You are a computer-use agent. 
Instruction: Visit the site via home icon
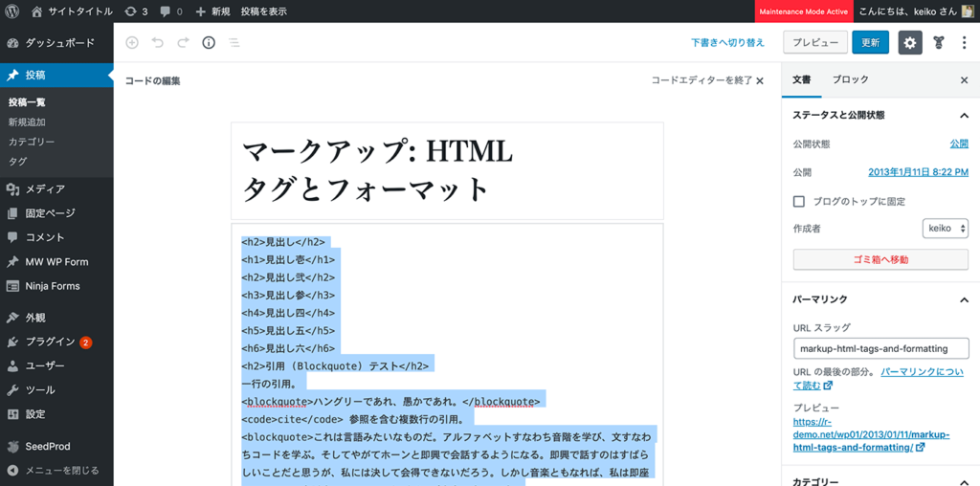[x=37, y=11]
